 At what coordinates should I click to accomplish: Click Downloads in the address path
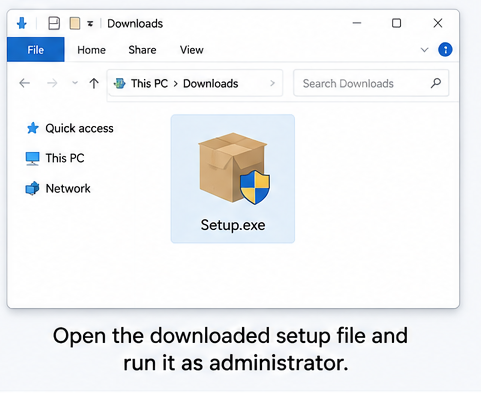point(211,83)
